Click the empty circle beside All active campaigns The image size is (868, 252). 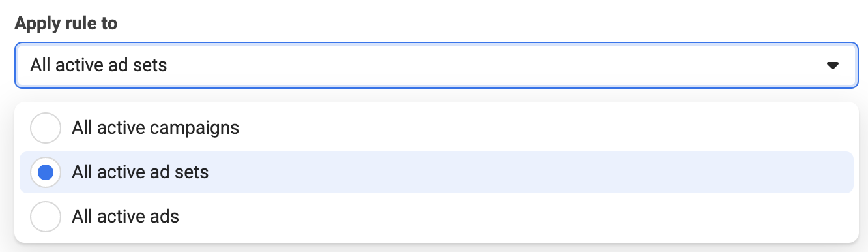tap(46, 128)
